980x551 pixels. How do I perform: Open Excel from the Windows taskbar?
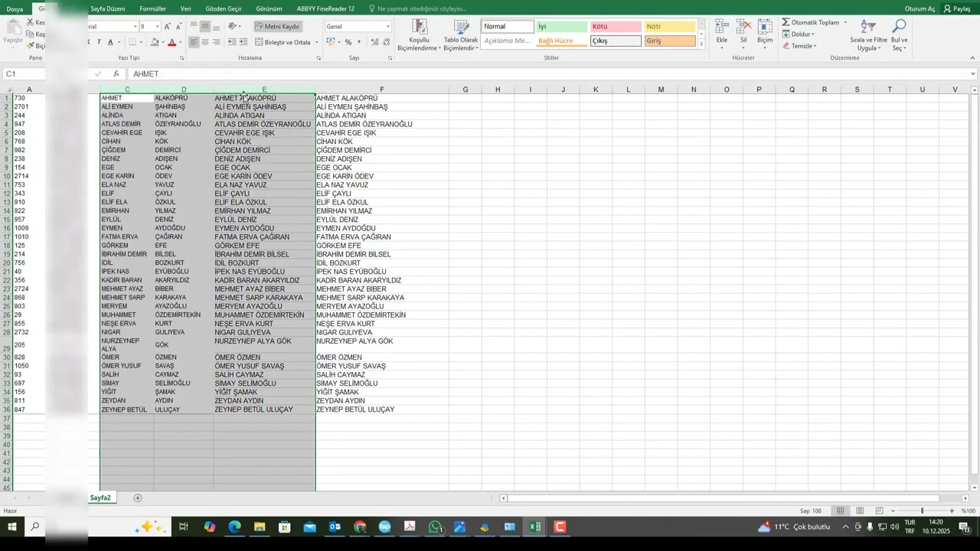534,527
